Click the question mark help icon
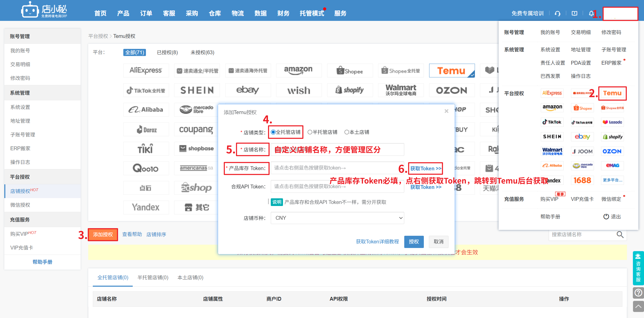This screenshot has height=318, width=644. point(638,293)
